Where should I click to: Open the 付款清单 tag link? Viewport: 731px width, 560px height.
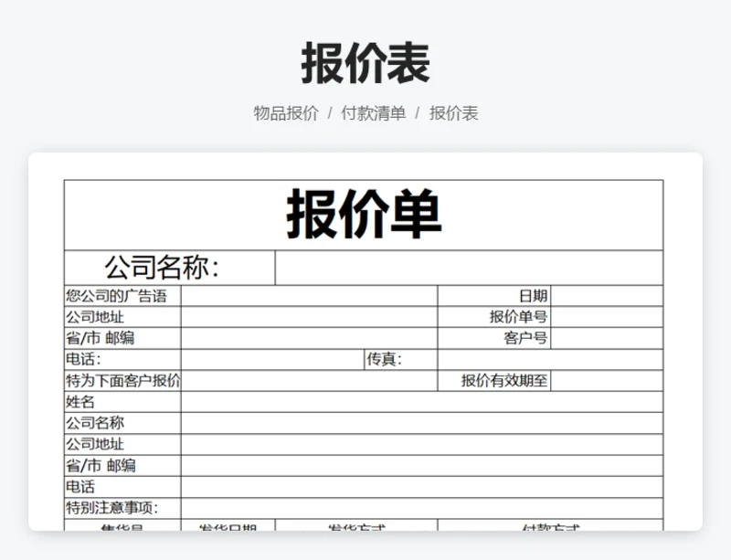(373, 113)
